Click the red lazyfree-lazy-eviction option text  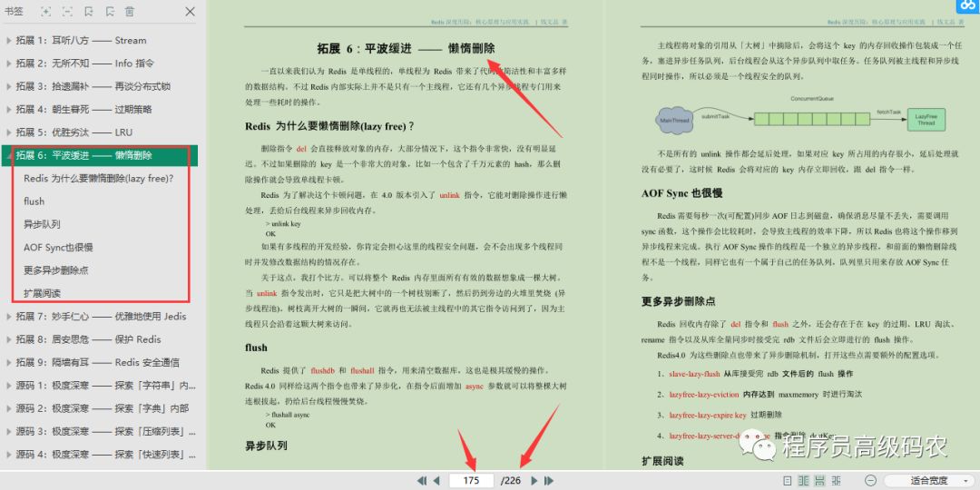704,395
